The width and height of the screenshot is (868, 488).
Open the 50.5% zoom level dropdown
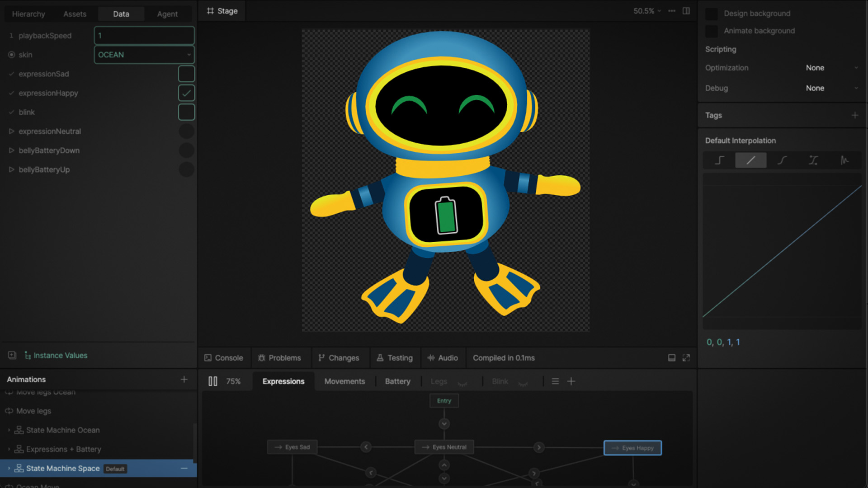click(647, 11)
